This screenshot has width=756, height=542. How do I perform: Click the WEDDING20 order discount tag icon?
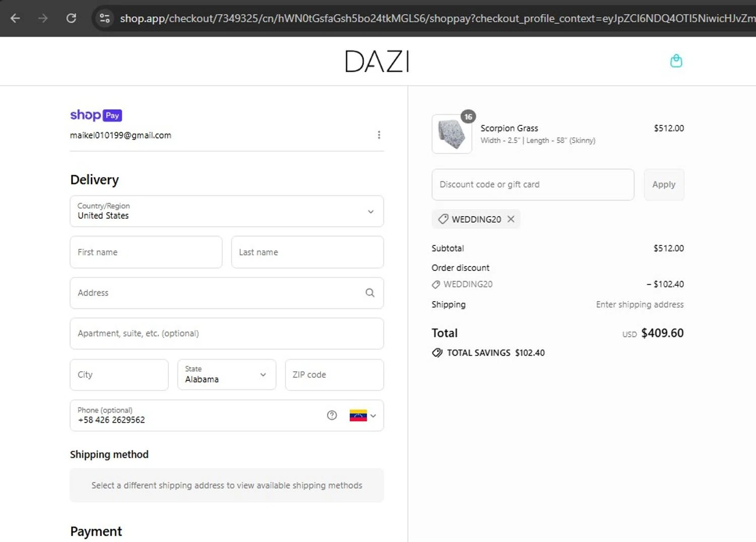coord(436,285)
